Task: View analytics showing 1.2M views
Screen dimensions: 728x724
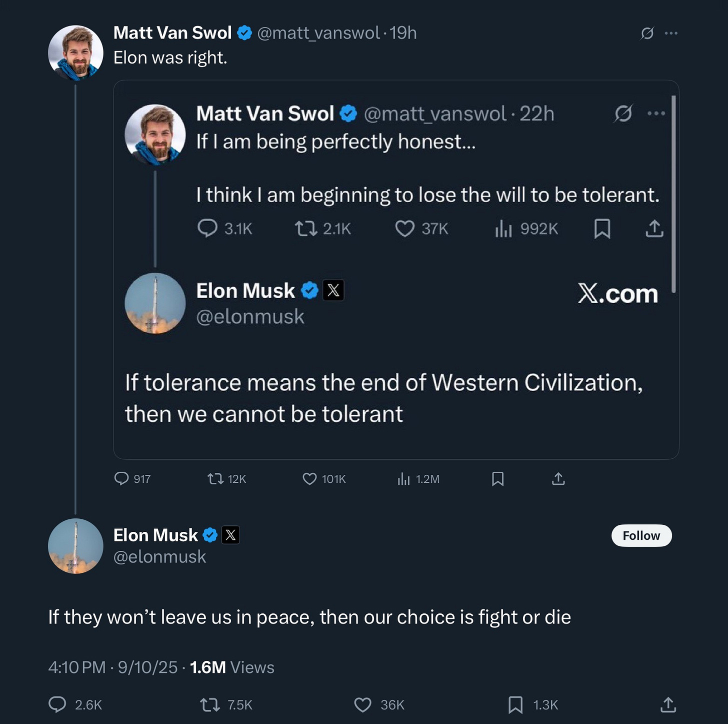Action: pyautogui.click(x=404, y=479)
